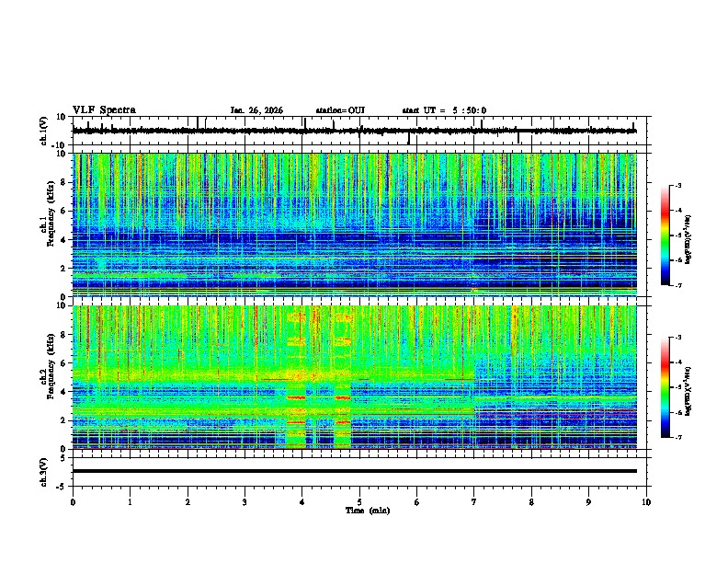Click the ch.1 frequency spectrogram panel
This screenshot has height=563, width=728.
(354, 224)
